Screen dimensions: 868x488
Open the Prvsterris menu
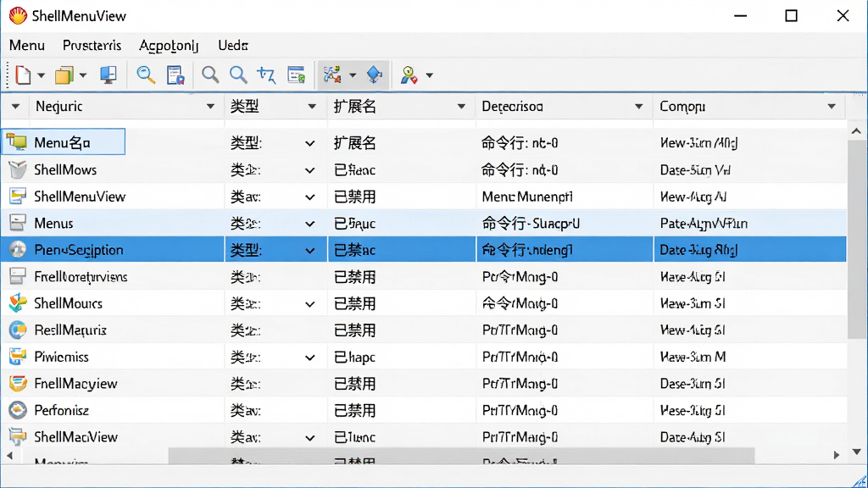click(92, 46)
